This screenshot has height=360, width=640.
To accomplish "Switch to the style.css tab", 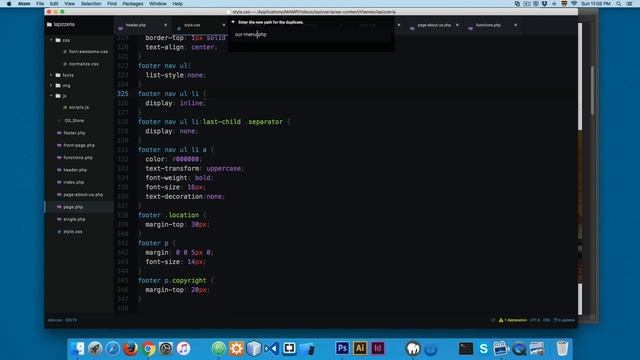I will 192,25.
